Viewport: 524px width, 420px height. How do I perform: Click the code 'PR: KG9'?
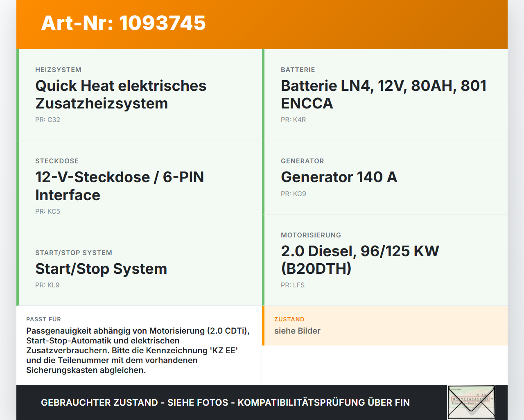[x=294, y=194]
